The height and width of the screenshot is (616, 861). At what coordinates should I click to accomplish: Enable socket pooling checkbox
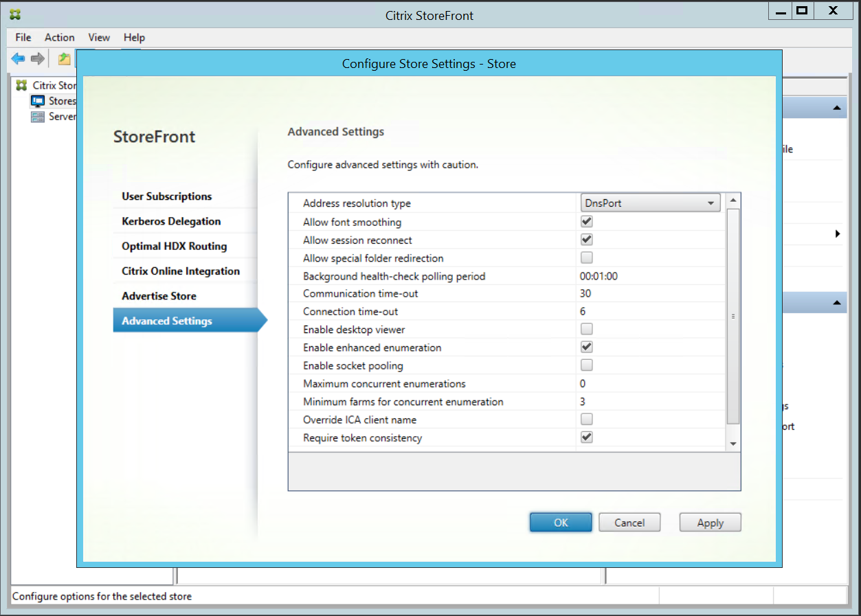point(586,365)
